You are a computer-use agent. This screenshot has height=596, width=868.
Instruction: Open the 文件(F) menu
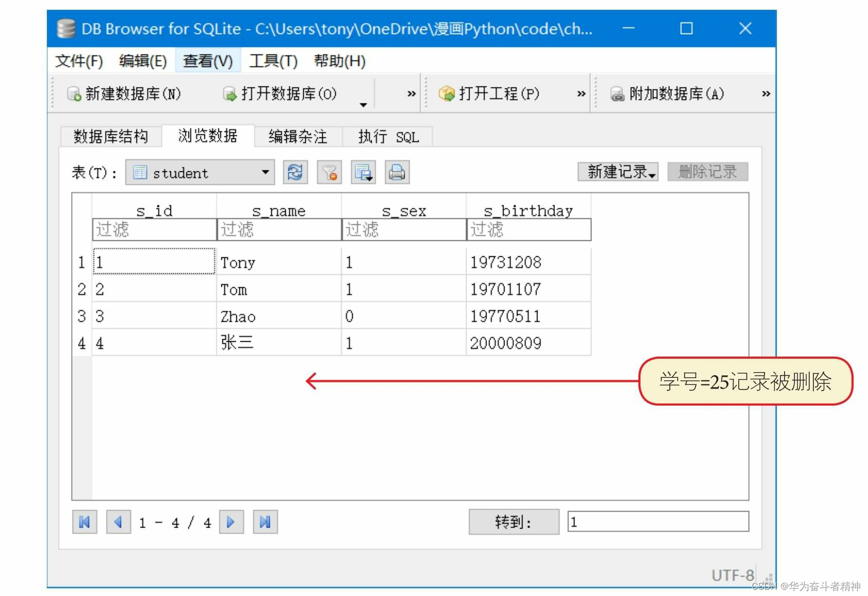click(x=79, y=61)
